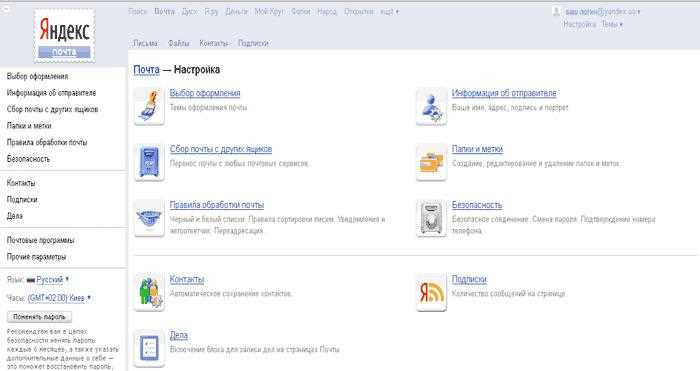Viewport: 700px width, 371px height.
Task: Switch to the Файлы tab
Action: point(179,43)
